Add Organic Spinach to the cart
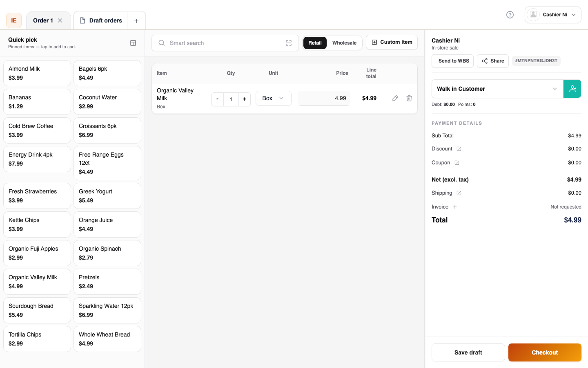 tap(107, 253)
